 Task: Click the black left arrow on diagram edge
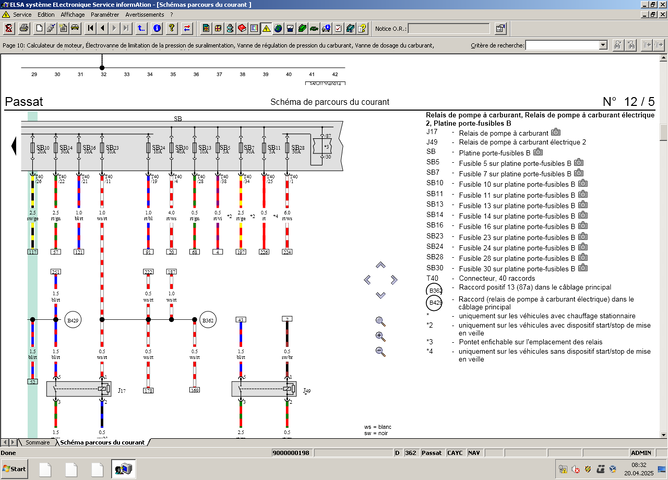click(13, 147)
